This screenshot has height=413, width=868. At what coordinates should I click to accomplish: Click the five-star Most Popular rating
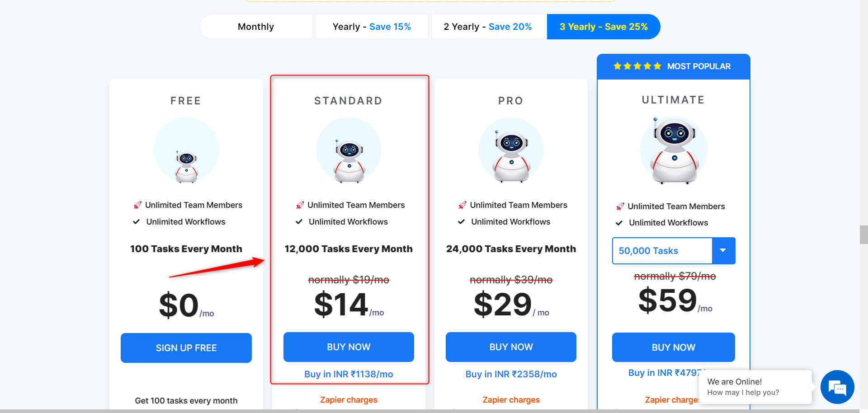coord(637,66)
